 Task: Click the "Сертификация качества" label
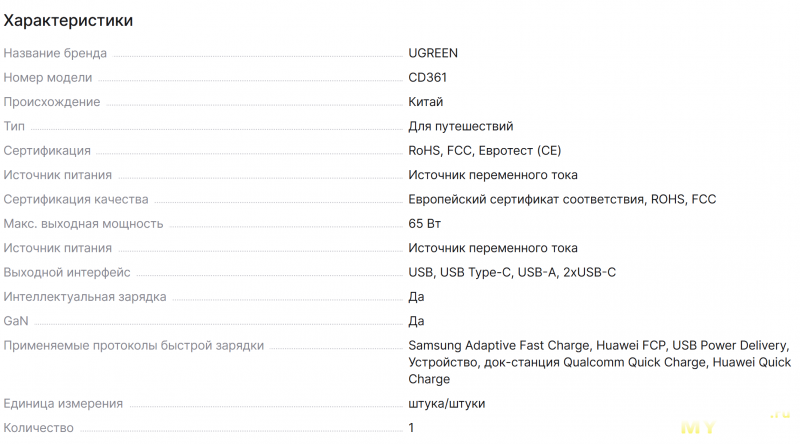[76, 199]
